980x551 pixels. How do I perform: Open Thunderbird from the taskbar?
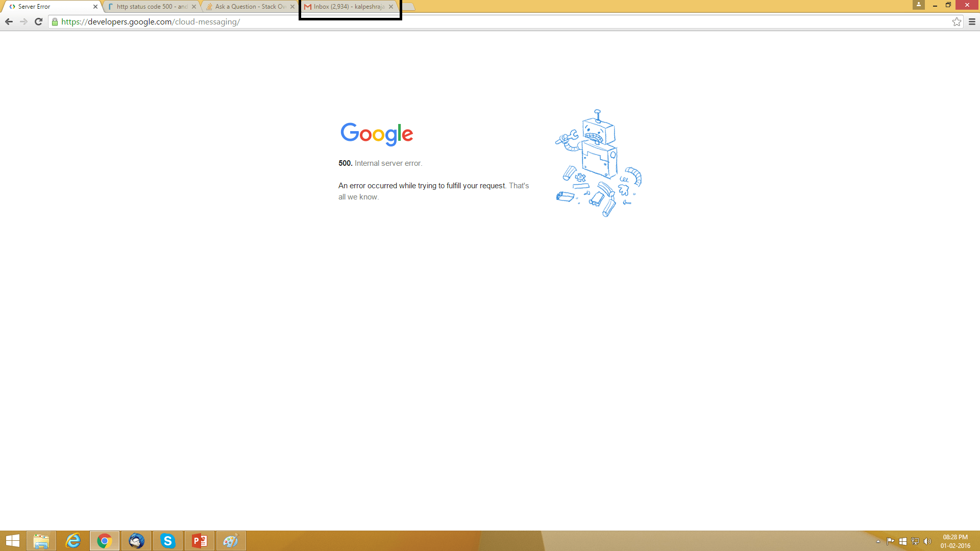[x=136, y=541]
